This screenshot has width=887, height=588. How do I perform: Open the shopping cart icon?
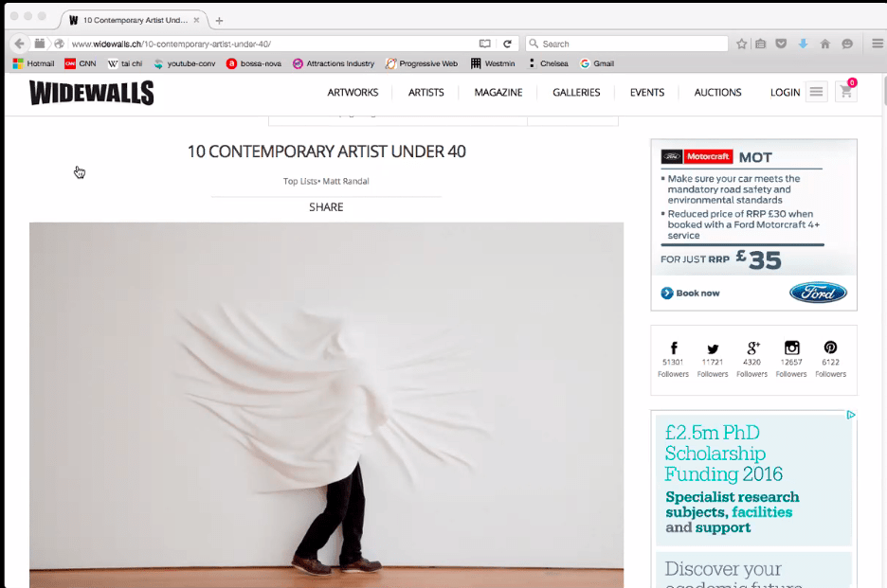tap(844, 93)
